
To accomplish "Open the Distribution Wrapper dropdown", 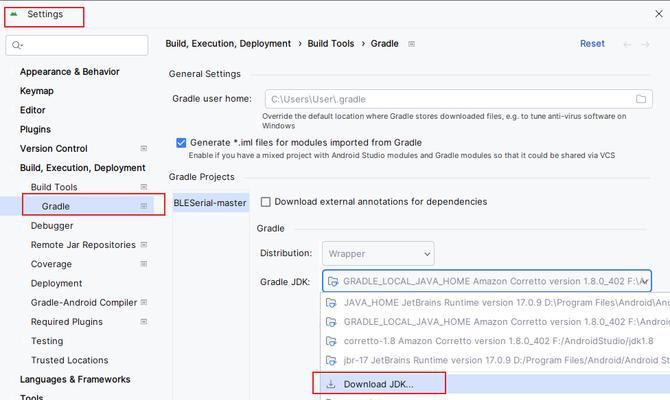I will coord(378,254).
